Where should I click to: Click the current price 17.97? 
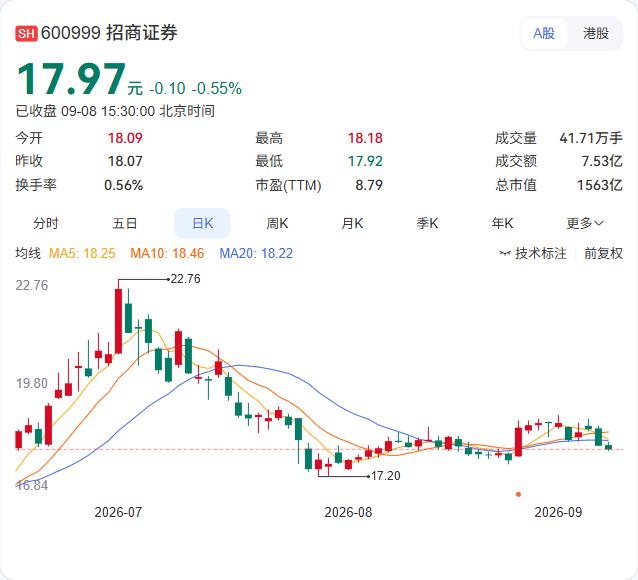[72, 79]
